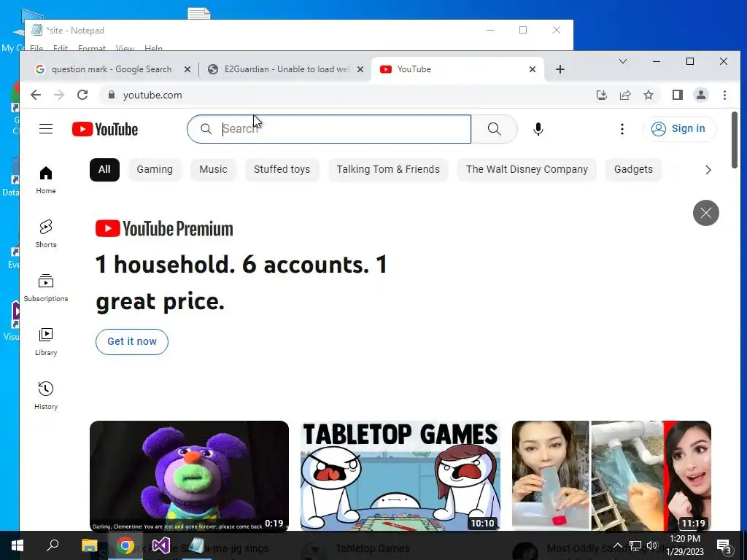Open the YouTube guide hamburger menu
The image size is (747, 560).
tap(46, 129)
